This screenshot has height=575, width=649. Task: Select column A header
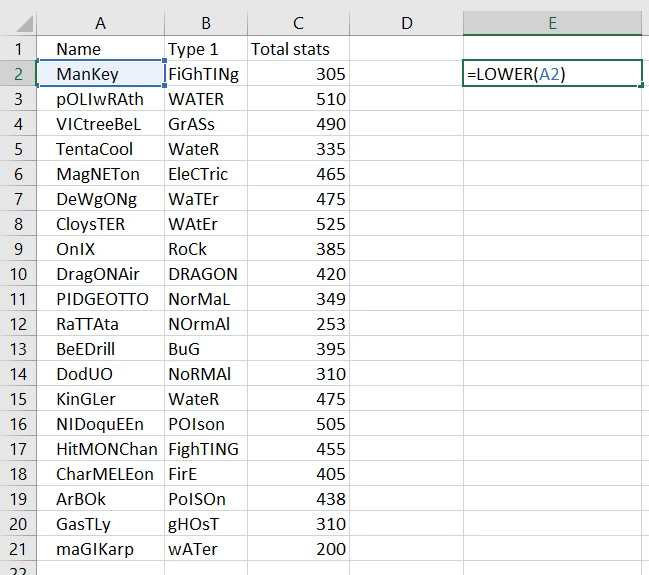(101, 23)
